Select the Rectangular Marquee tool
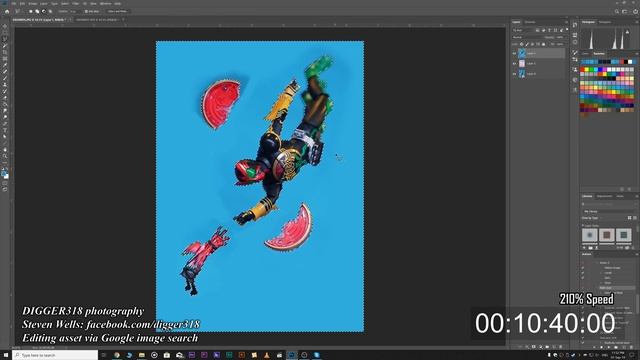The image size is (640, 360). 5,33
